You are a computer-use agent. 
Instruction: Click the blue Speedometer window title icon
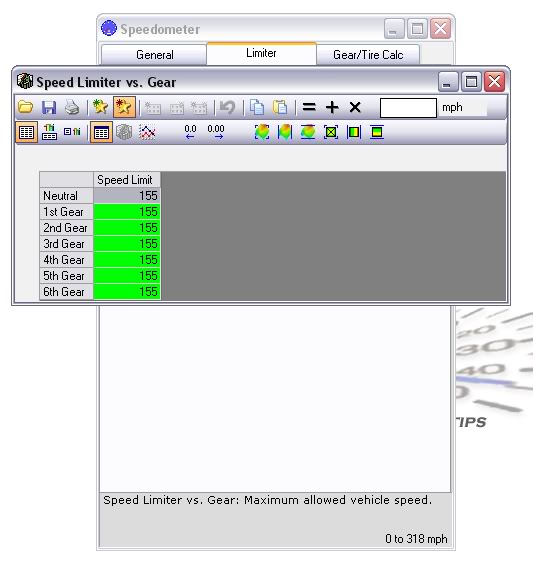coord(109,28)
